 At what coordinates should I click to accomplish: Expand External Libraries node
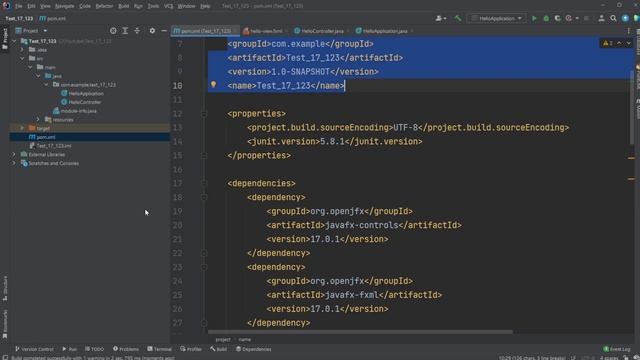pos(14,154)
